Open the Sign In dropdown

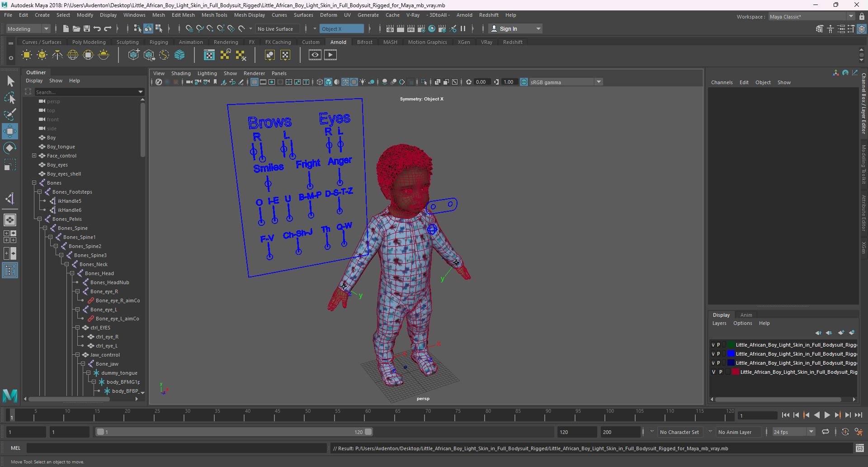point(515,29)
